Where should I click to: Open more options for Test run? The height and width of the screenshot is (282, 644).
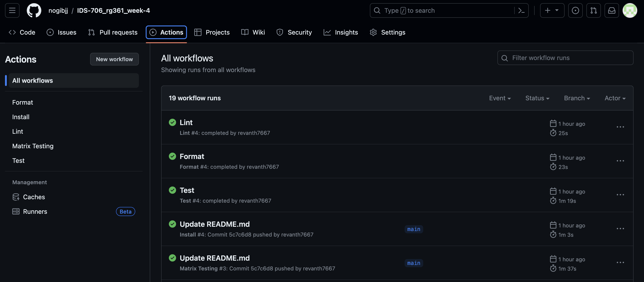[620, 195]
